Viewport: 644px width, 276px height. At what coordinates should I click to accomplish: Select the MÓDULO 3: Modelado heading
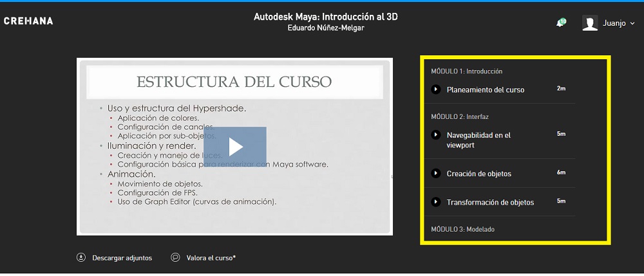coord(462,229)
